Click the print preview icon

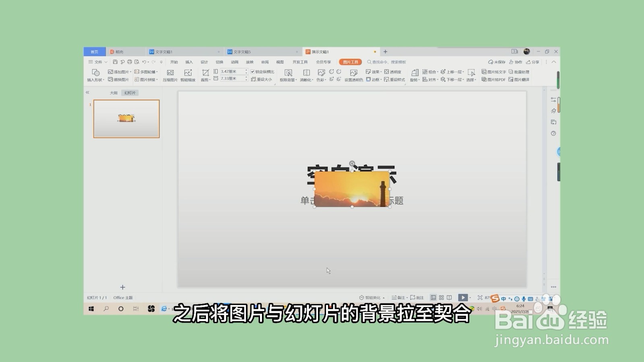(x=137, y=62)
